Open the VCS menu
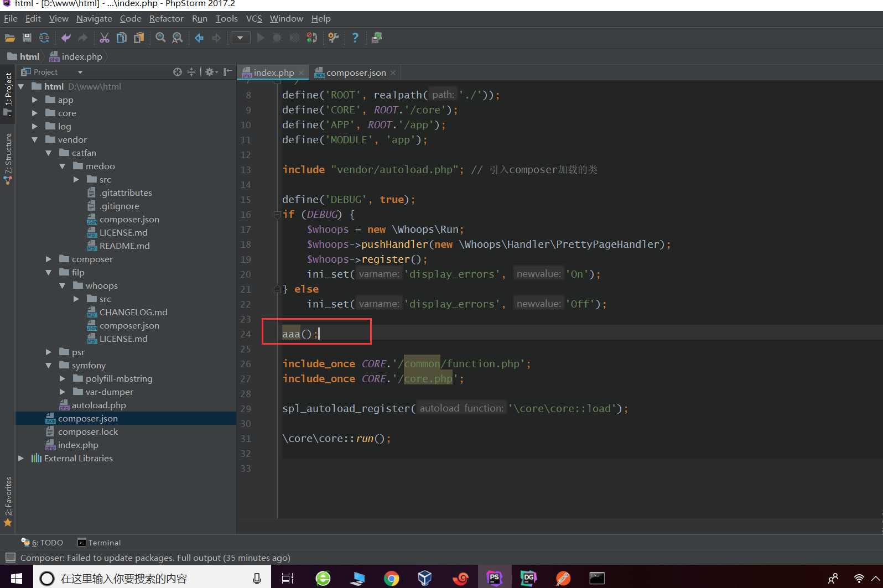The image size is (883, 588). [x=254, y=18]
